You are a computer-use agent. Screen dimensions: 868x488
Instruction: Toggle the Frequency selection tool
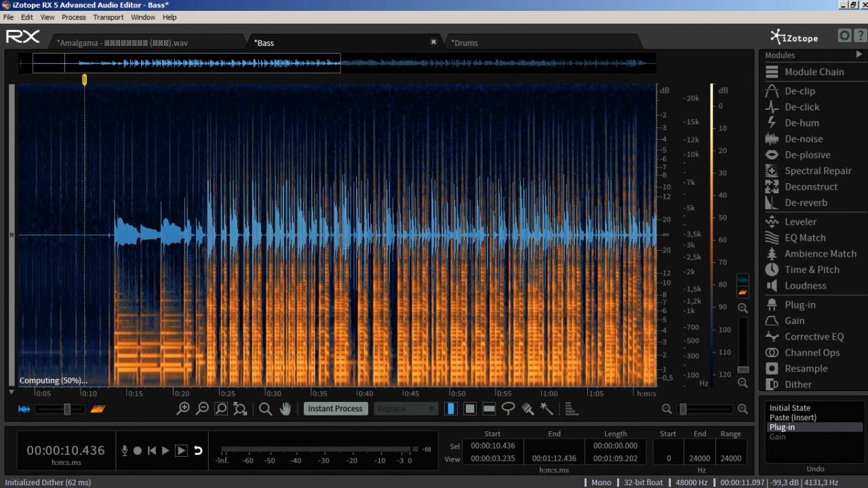click(x=489, y=409)
